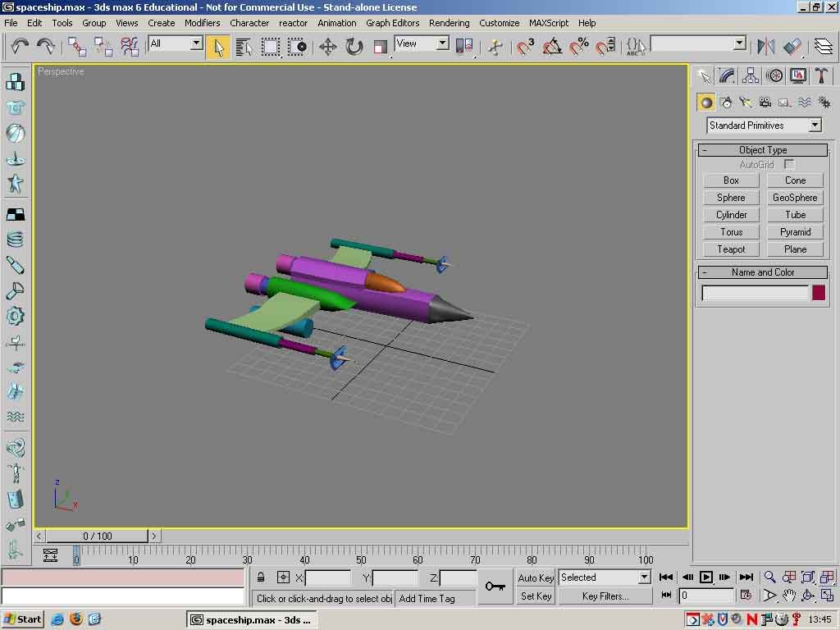Open the Graph Editors menu

(x=393, y=23)
